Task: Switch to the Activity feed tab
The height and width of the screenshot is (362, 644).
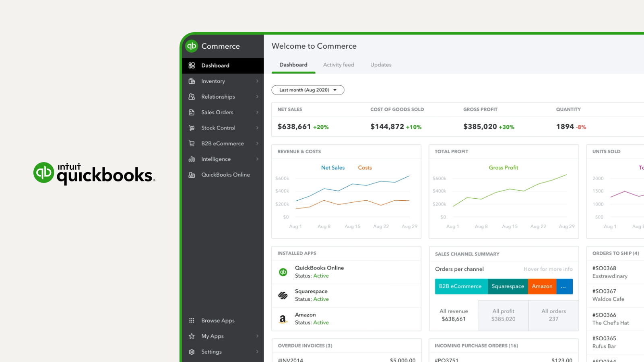Action: pyautogui.click(x=339, y=65)
